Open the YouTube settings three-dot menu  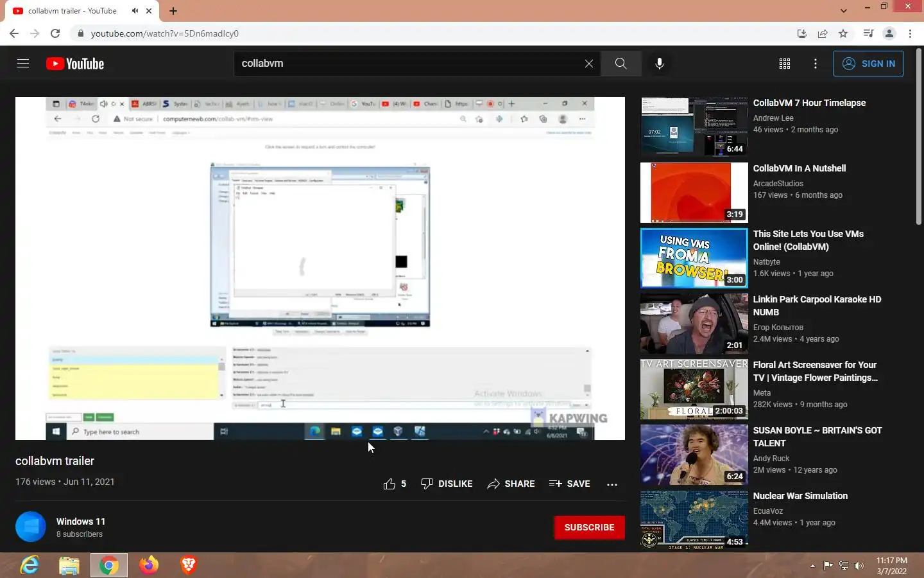[x=816, y=64]
